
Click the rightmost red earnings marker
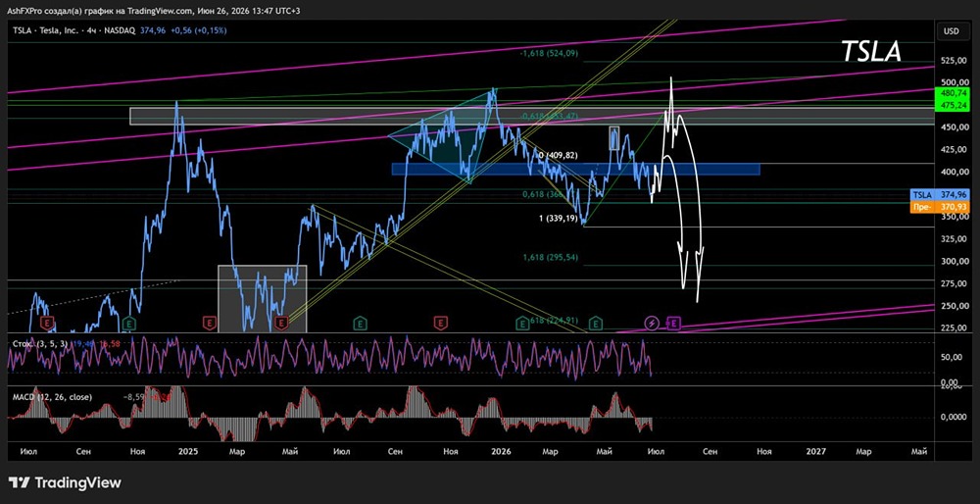coord(441,323)
